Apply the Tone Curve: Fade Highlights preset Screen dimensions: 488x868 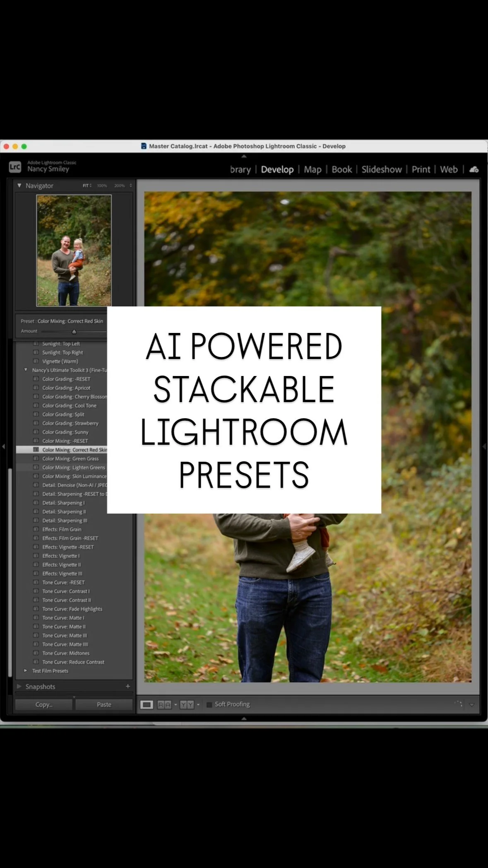click(72, 609)
